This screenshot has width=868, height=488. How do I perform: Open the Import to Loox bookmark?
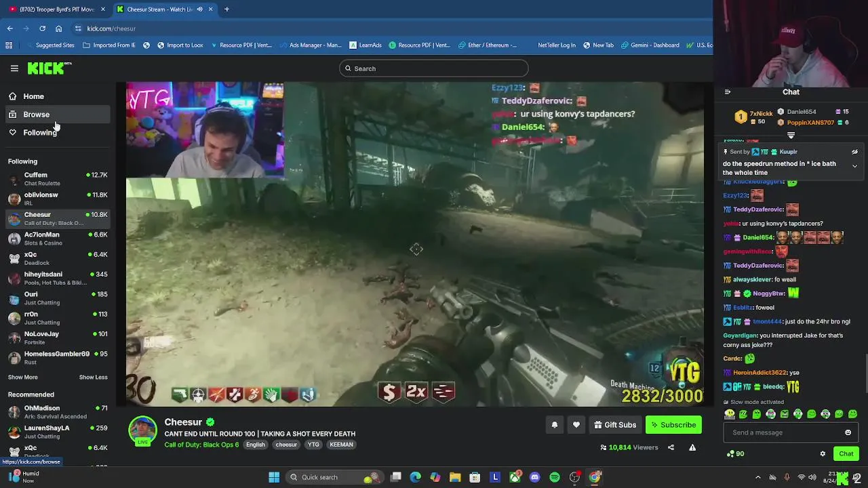180,45
